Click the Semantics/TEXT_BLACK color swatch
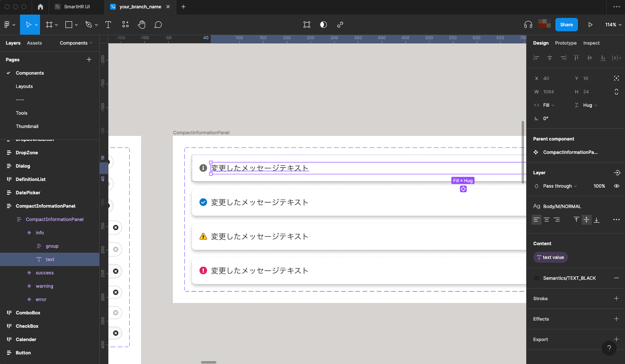 537,278
